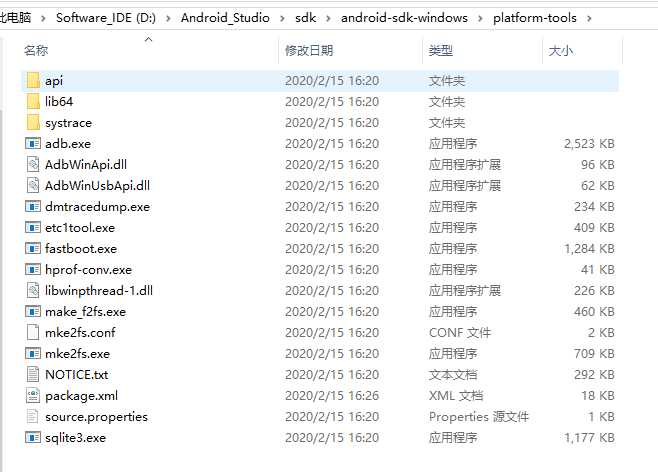Go to Android_Studio in address bar
Viewport: 658px width, 472px height.
pyautogui.click(x=225, y=18)
